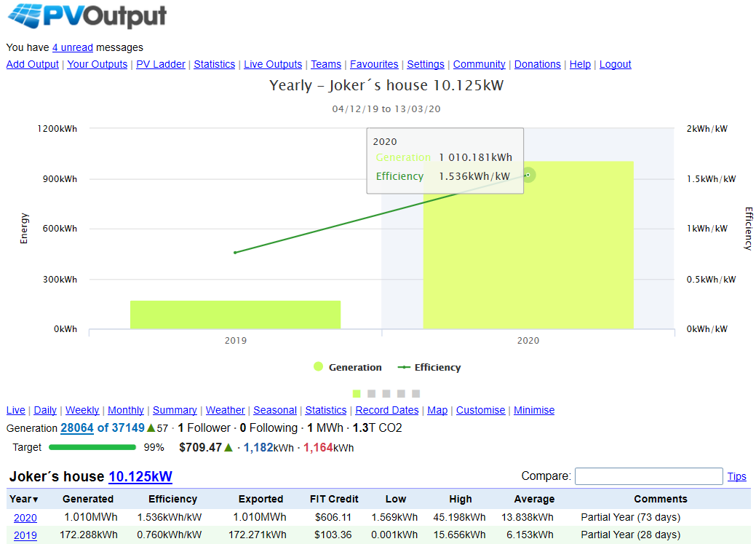Click the 2020 efficiency line point
The image size is (756, 544).
528,175
